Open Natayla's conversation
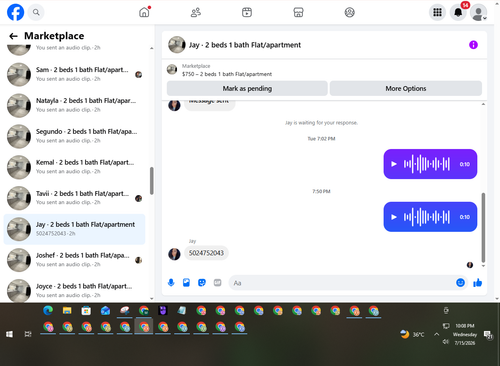The height and width of the screenshot is (366, 500). 74,105
